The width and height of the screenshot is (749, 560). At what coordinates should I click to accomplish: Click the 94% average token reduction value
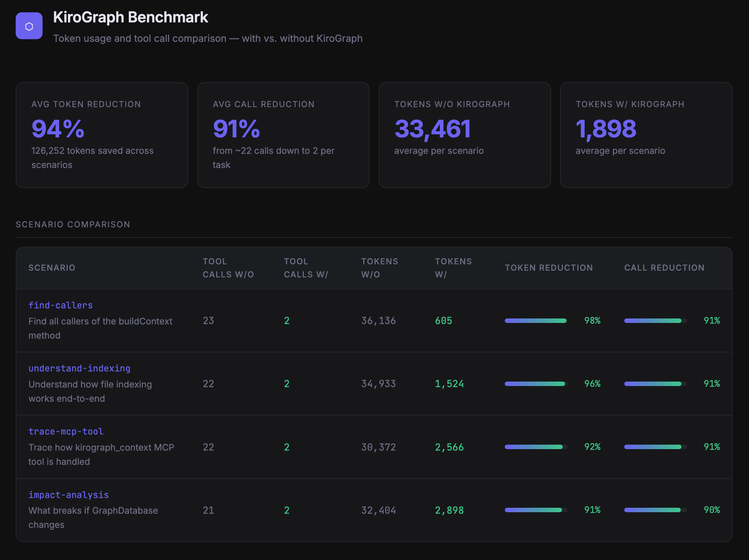pos(58,129)
